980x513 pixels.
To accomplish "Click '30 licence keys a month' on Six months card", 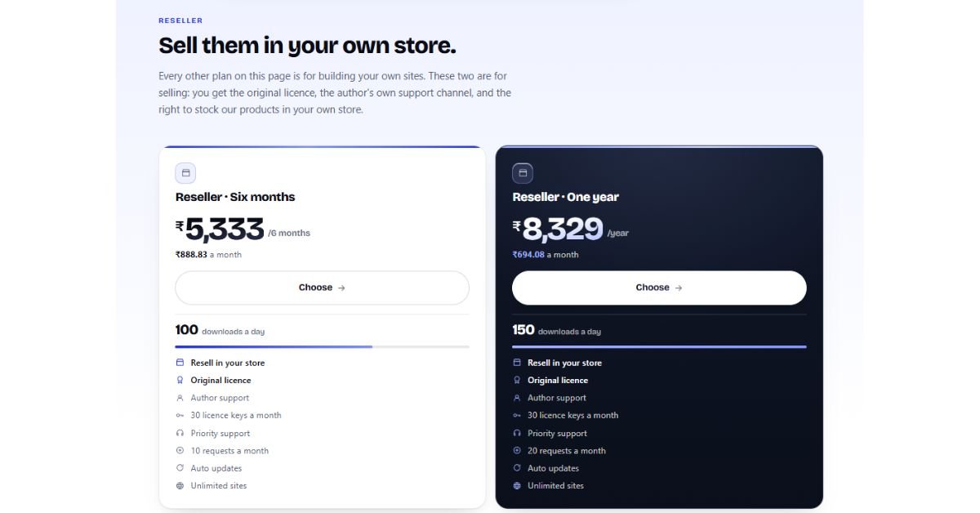I will point(236,416).
